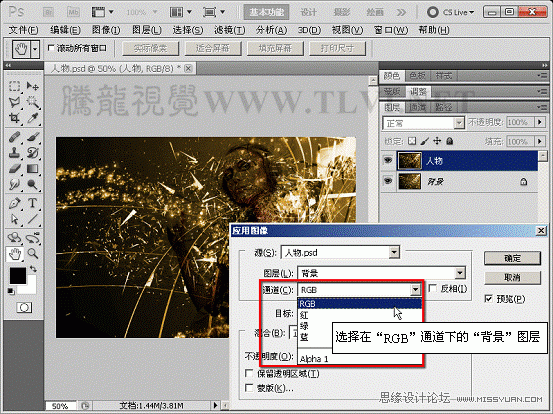
Task: Launch Bridge from application bar
Action: [48, 12]
